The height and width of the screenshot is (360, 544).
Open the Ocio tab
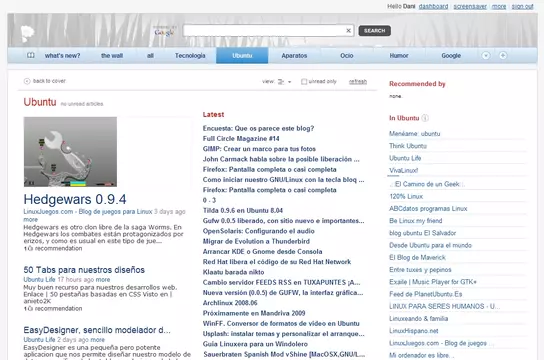point(347,55)
